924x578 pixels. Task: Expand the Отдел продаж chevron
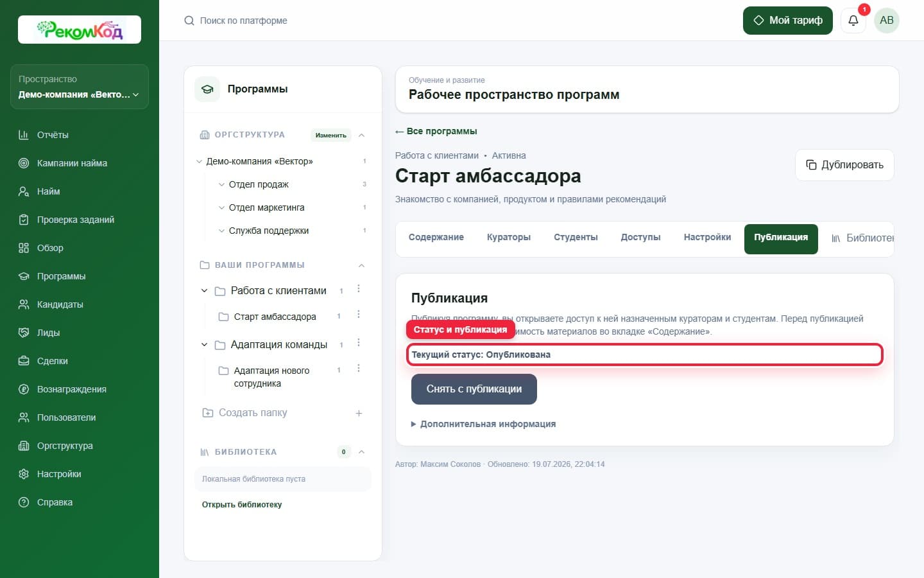tap(222, 184)
